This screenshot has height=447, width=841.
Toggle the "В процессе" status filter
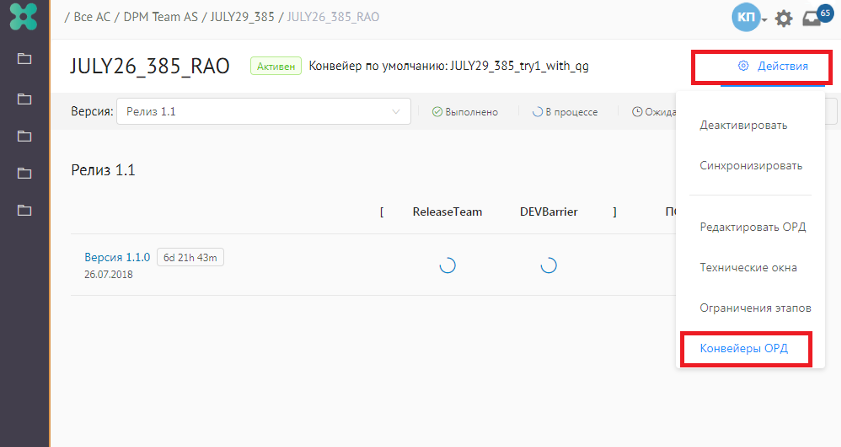pyautogui.click(x=565, y=112)
